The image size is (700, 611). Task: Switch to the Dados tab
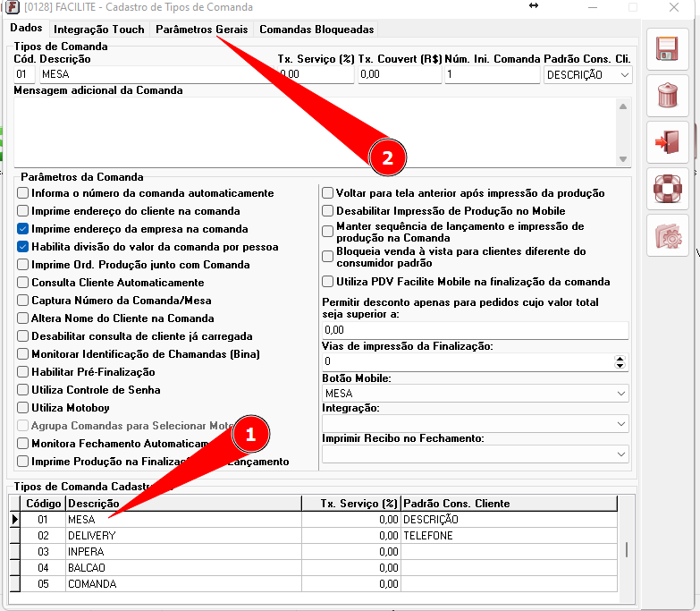(x=26, y=28)
